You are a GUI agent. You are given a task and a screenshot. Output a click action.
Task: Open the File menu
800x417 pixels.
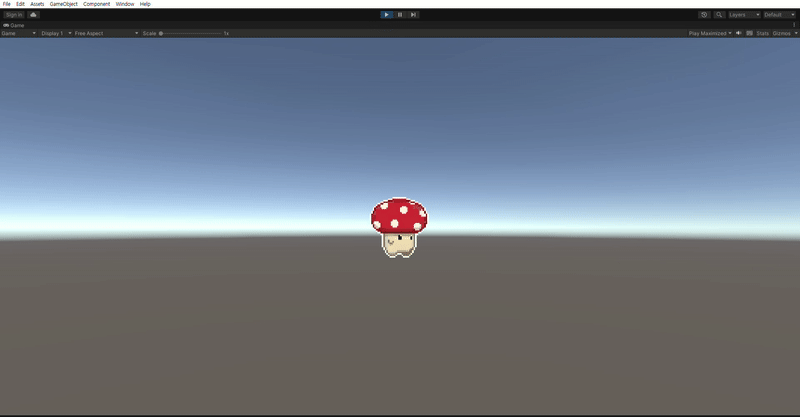click(x=7, y=4)
